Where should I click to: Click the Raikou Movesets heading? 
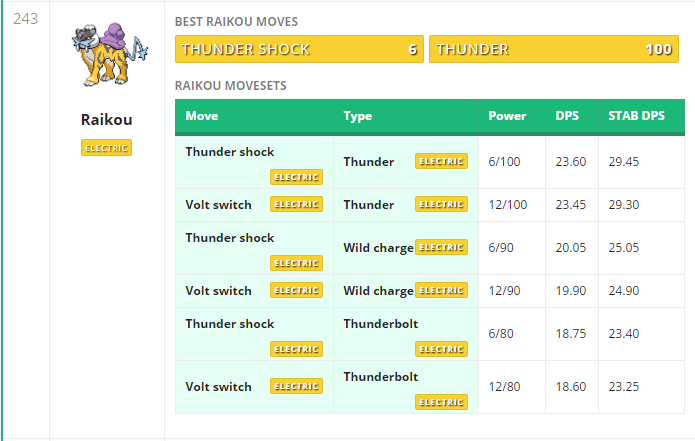click(230, 86)
